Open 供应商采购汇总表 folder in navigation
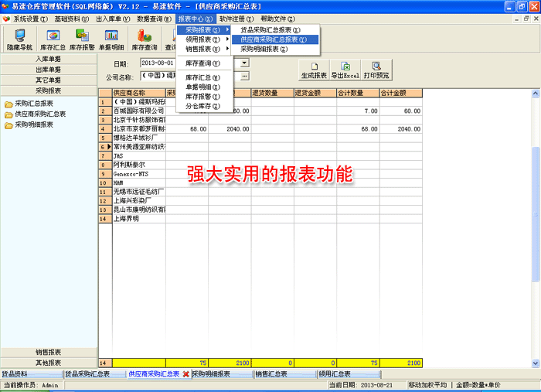The height and width of the screenshot is (392, 541). pos(36,114)
